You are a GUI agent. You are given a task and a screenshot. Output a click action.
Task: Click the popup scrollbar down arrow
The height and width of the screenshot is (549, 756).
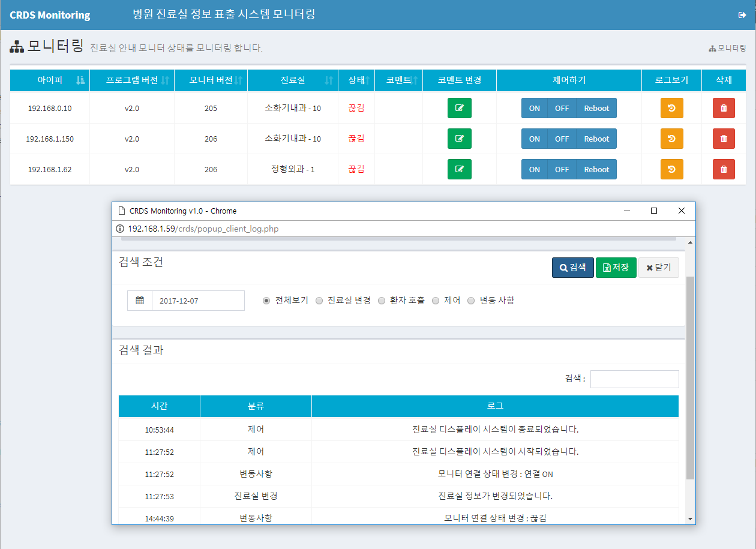690,519
